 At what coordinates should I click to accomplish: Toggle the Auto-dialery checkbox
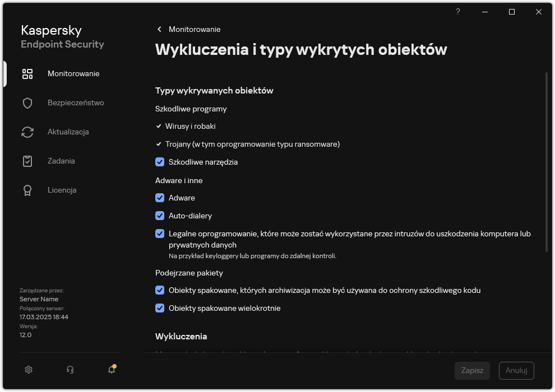160,216
